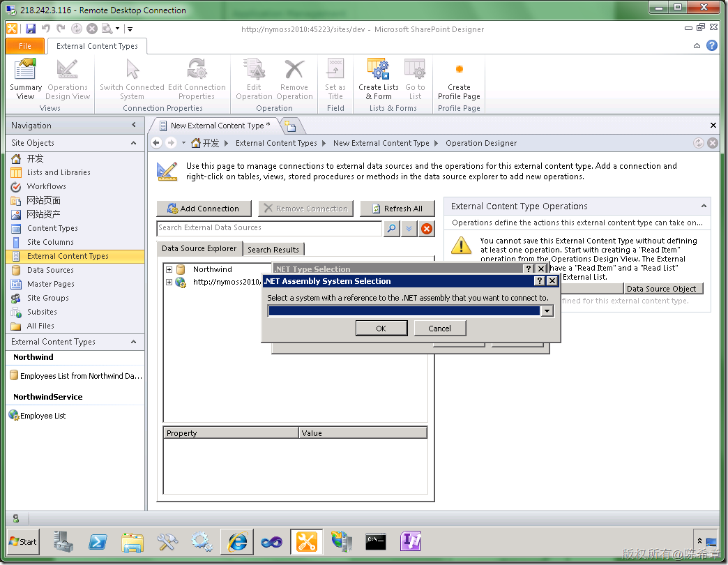
Task: Click the Save icon in quick access toolbar
Action: (x=31, y=29)
